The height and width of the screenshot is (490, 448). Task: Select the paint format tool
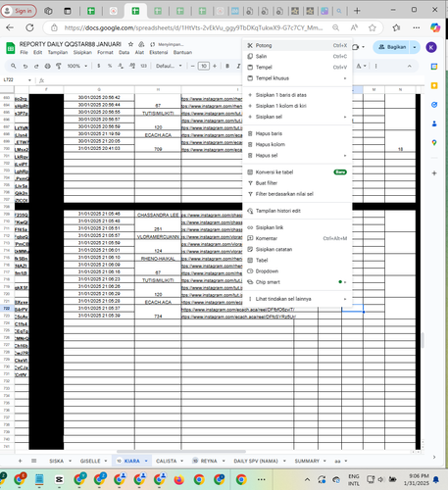point(59,66)
